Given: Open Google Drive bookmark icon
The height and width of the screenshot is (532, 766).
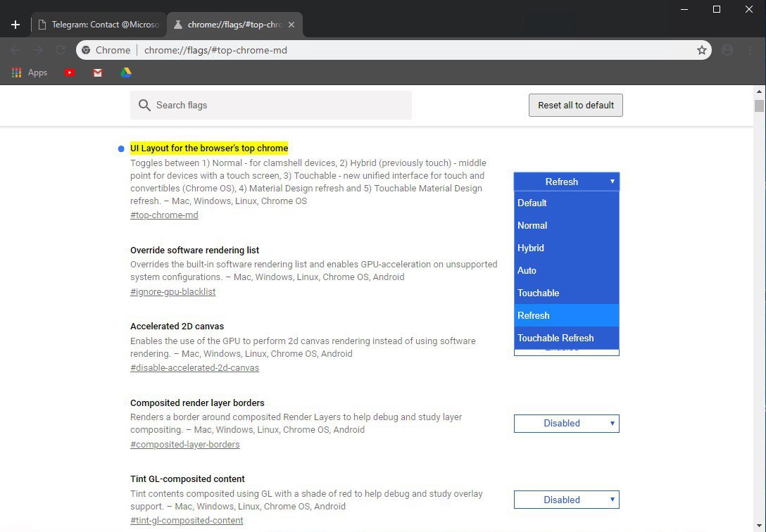Looking at the screenshot, I should (x=126, y=72).
